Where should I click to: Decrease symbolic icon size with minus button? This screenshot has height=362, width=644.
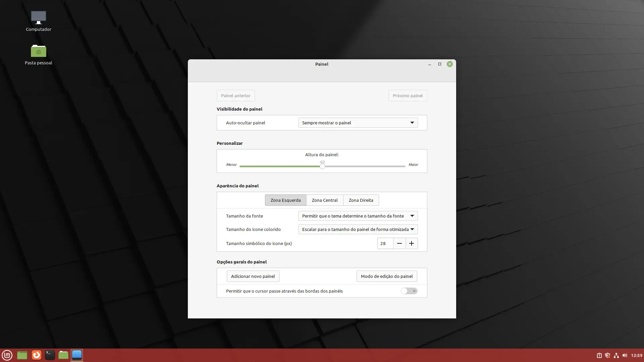(x=399, y=243)
